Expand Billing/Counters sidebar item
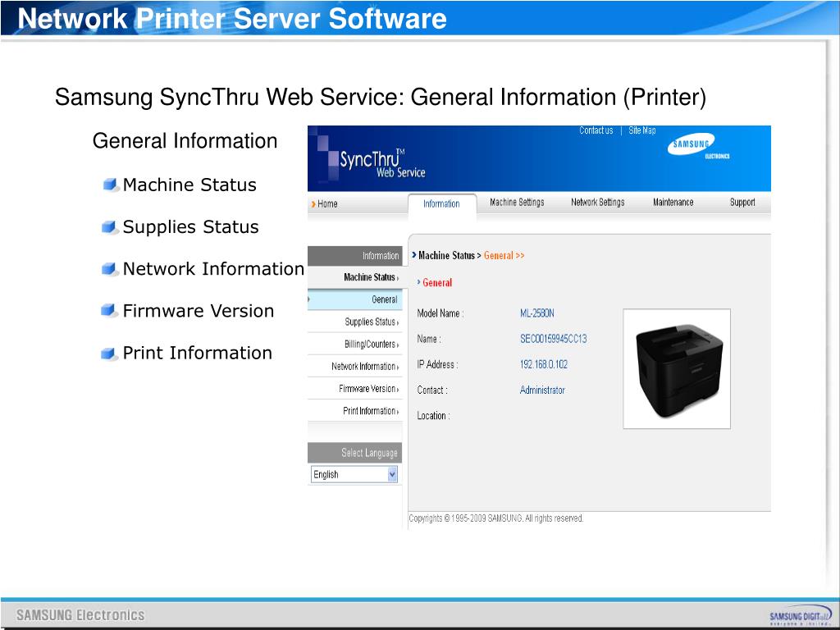The image size is (840, 630). tap(354, 344)
